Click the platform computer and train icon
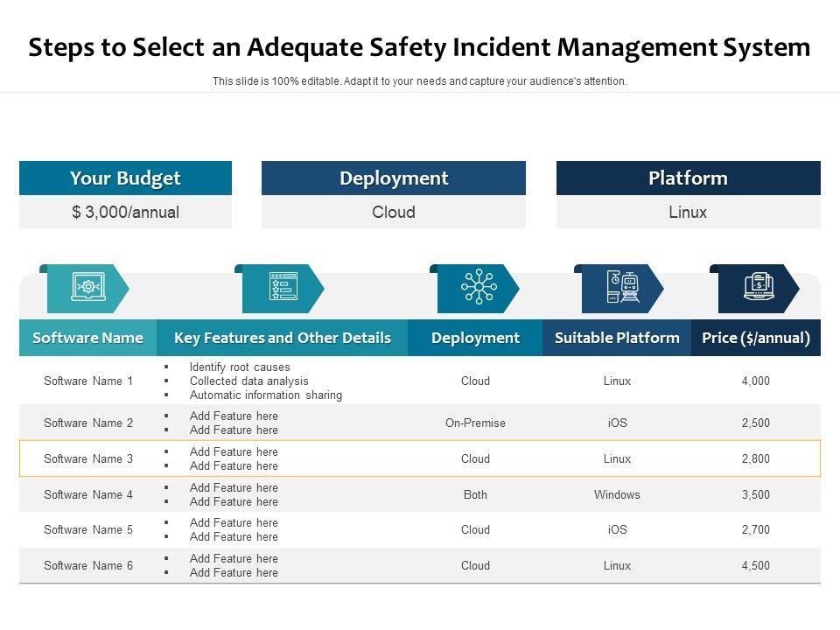The image size is (840, 630). pyautogui.click(x=622, y=288)
